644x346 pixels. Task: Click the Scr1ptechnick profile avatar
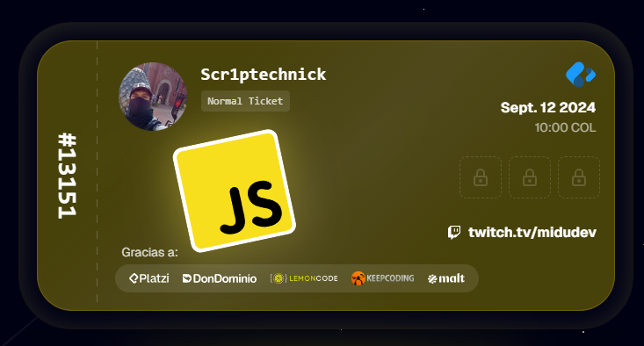point(153,97)
